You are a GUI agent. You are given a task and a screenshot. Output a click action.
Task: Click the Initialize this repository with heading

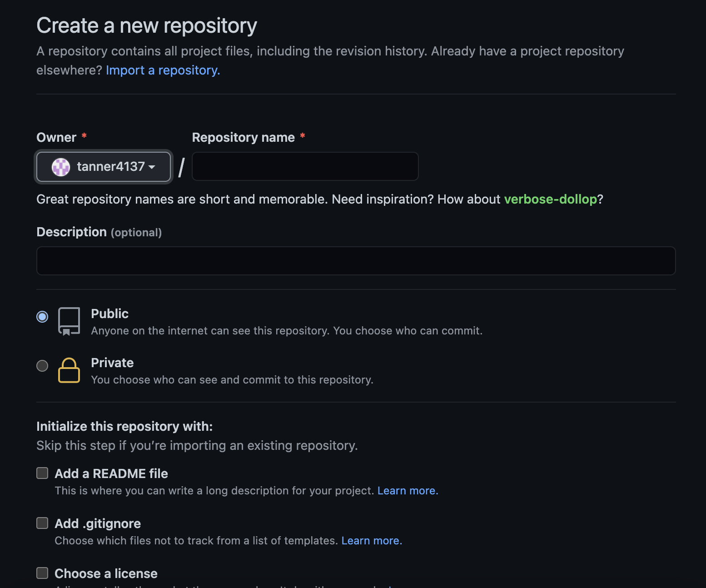(x=124, y=426)
